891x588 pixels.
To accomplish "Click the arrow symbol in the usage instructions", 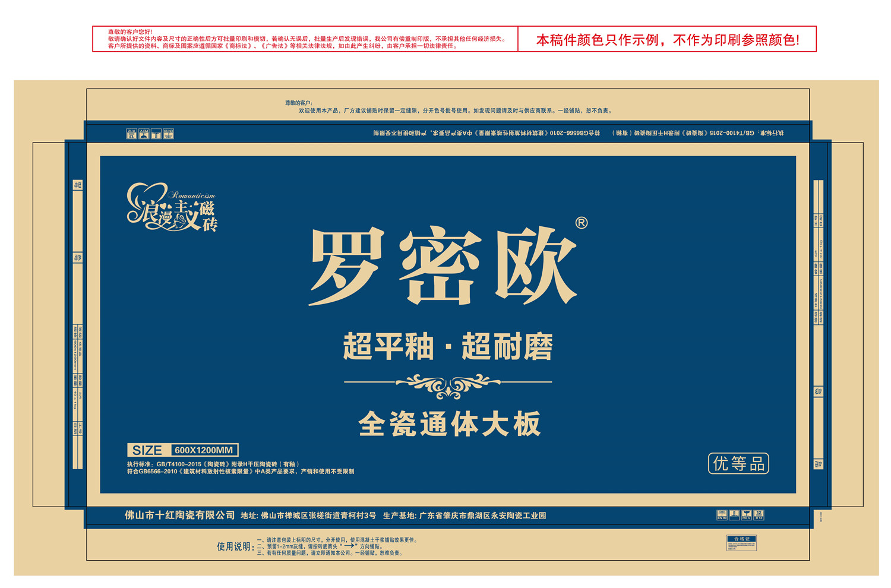I will tap(349, 546).
